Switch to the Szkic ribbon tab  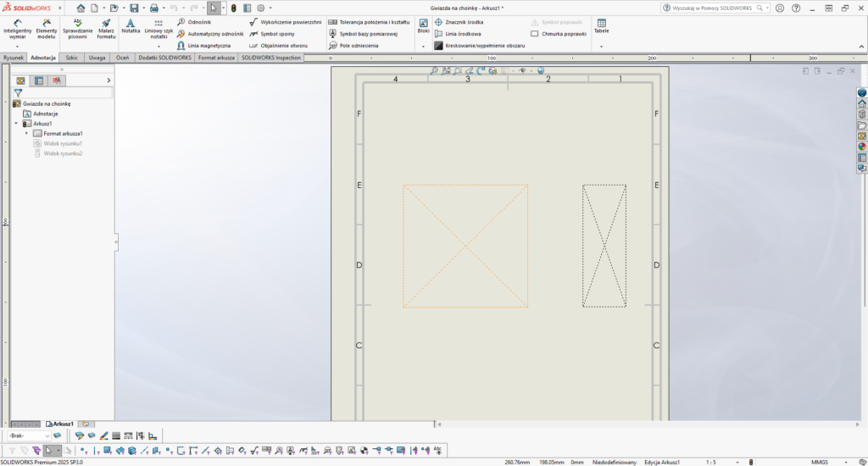(x=72, y=58)
